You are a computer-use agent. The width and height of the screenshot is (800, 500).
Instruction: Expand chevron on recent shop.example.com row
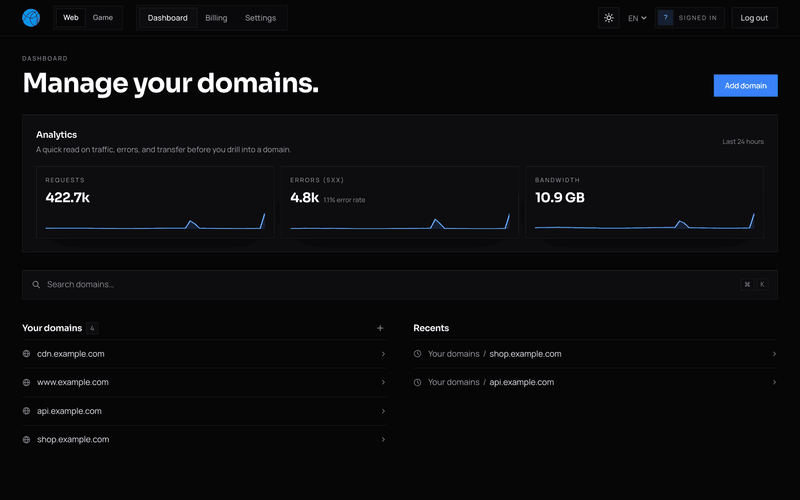click(x=774, y=354)
